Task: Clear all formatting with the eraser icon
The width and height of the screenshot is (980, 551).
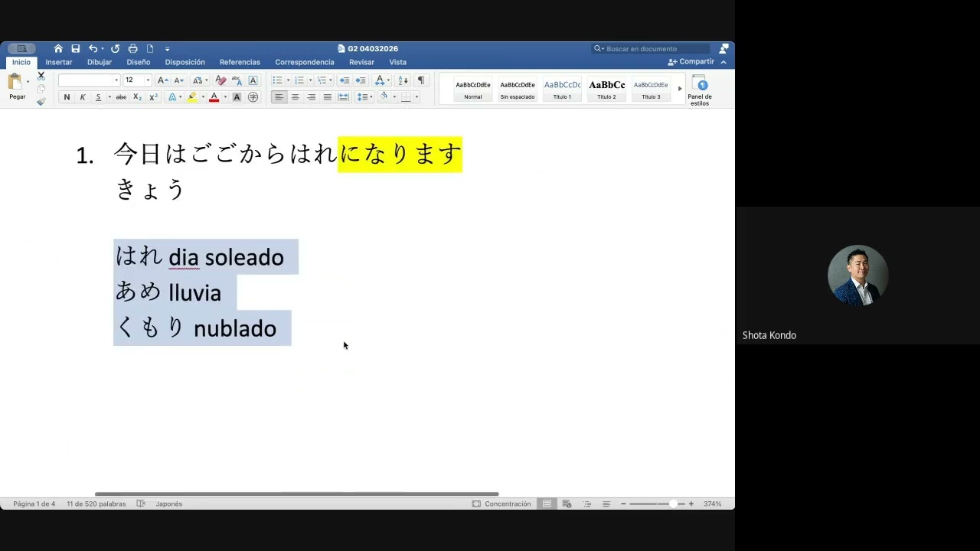Action: click(x=220, y=80)
